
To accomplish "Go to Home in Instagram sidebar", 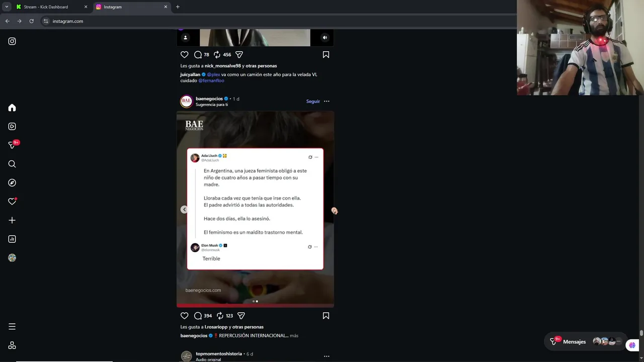I will [12, 108].
